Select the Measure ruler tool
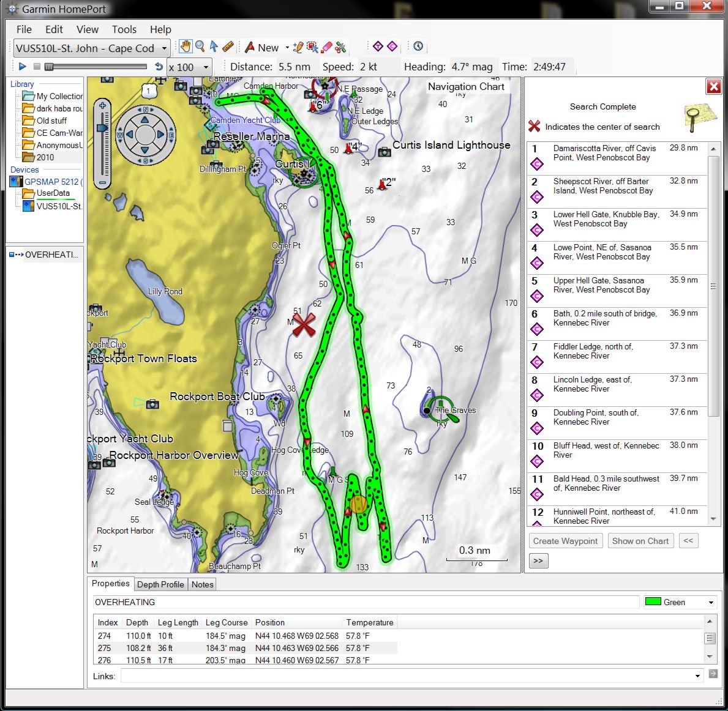This screenshot has height=711, width=728. coord(228,47)
